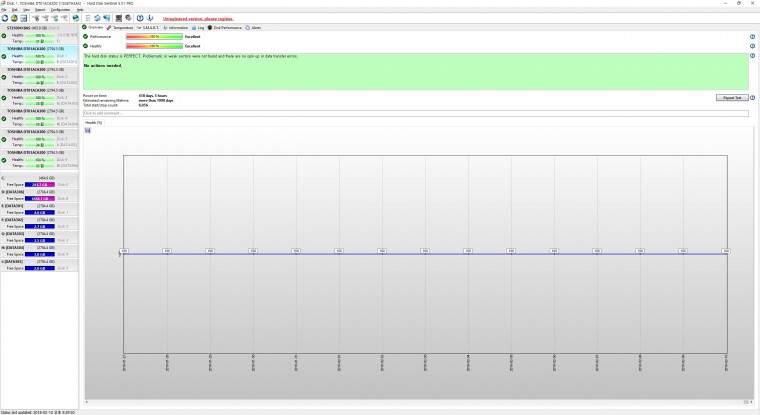The image size is (760, 415).
Task: Click the 3.3 GB free space bar
Action: [x=40, y=240]
